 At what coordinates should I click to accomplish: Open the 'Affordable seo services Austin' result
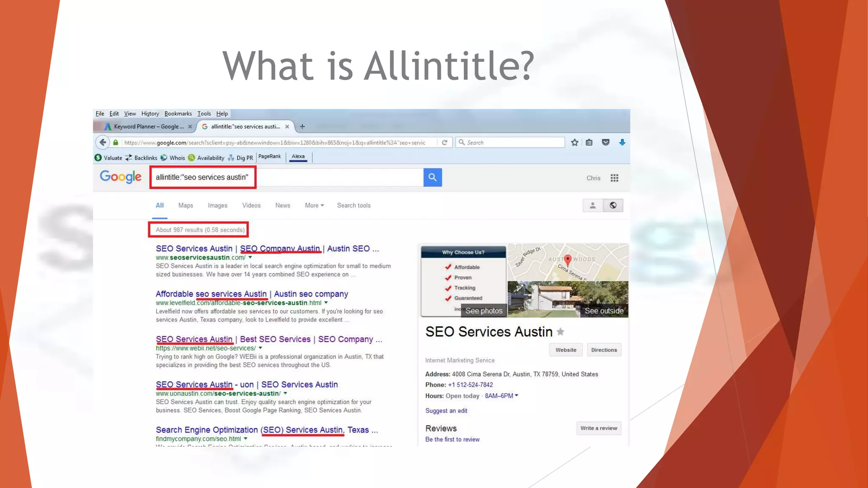click(x=252, y=294)
